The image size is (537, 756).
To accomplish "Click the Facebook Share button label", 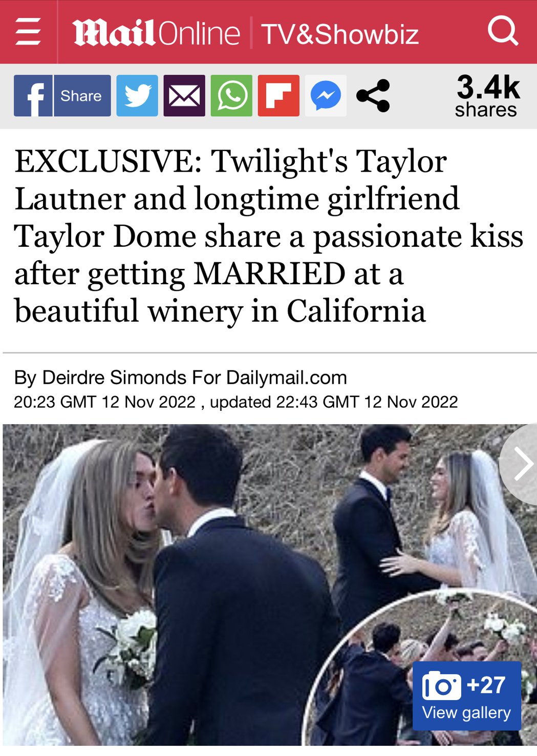I will [x=82, y=96].
